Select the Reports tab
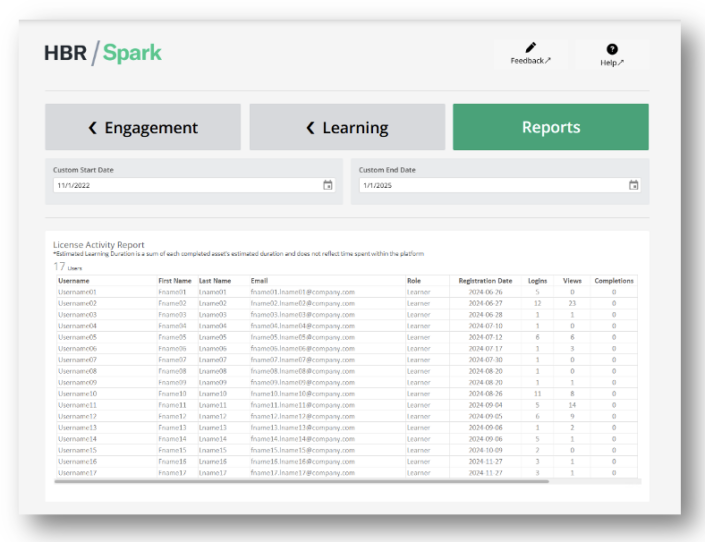Screen dimensions: 705x542 [x=550, y=127]
